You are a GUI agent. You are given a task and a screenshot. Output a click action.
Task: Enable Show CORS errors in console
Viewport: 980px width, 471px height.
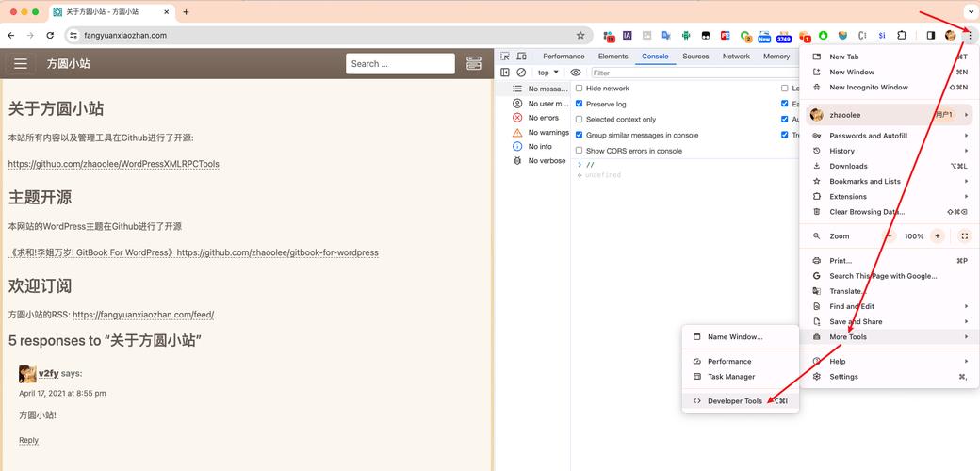coord(579,151)
